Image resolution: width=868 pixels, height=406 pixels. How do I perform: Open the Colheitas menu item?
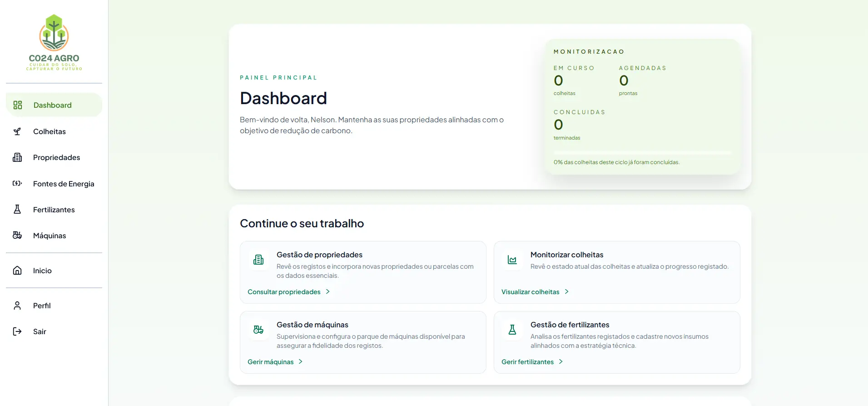50,131
